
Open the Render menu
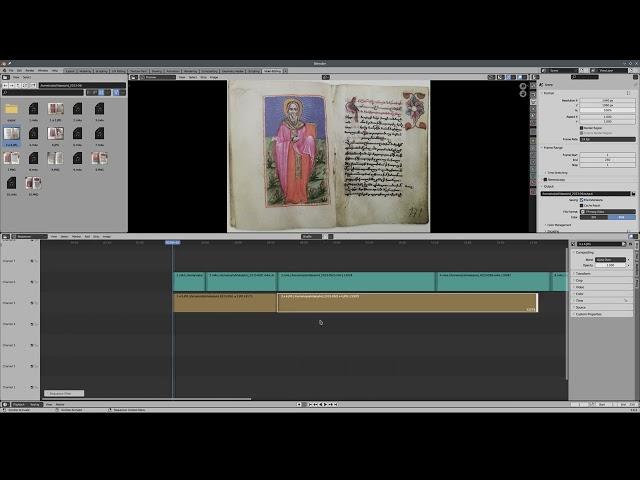[x=30, y=71]
